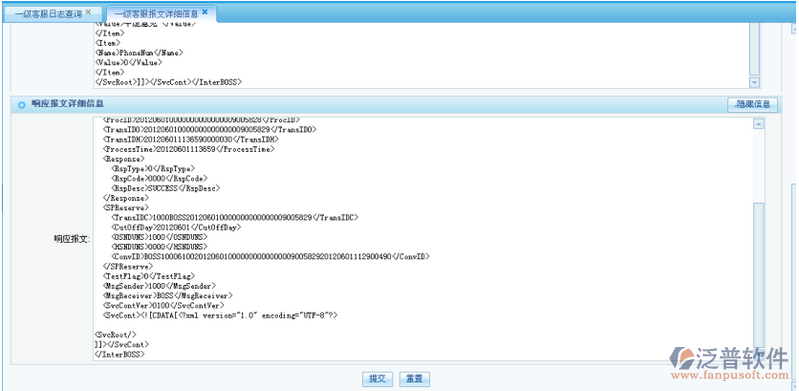Close the 一级客服报文详细信息 tab
This screenshot has height=391, width=799.
pos(205,12)
